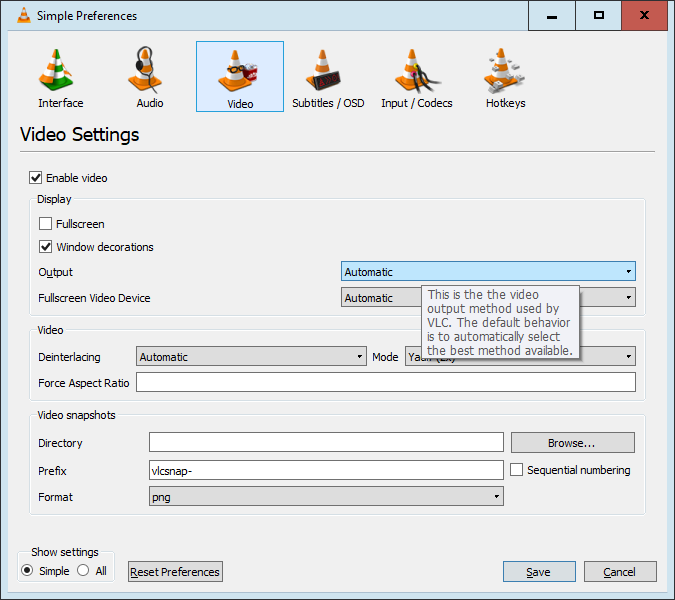Viewport: 675px width, 600px height.
Task: Open the Hotkeys preferences category
Action: click(x=505, y=77)
